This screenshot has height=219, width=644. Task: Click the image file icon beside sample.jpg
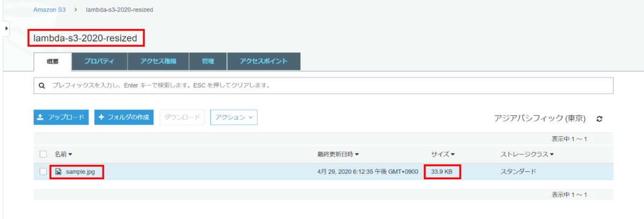coord(58,172)
